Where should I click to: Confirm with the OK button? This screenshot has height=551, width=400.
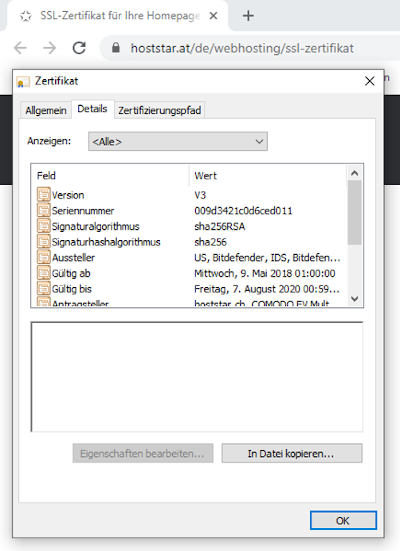click(x=343, y=520)
